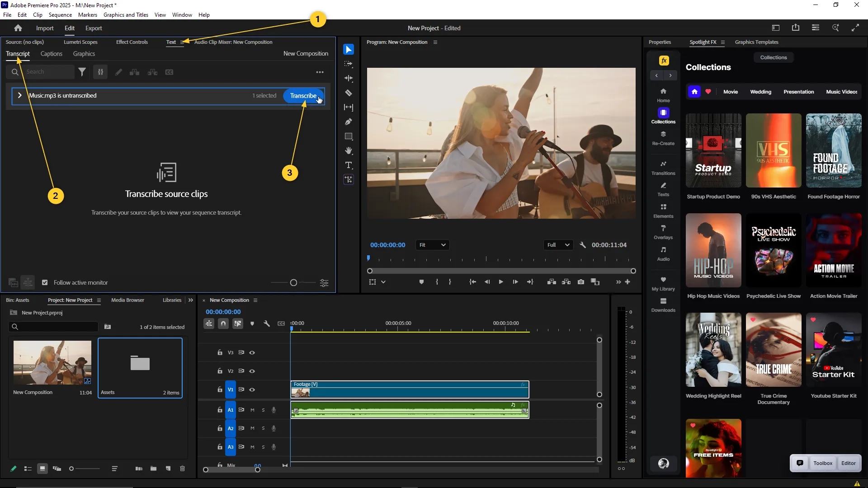Open Spotlight FX Audio section
This screenshot has height=488, width=868.
[x=663, y=254]
